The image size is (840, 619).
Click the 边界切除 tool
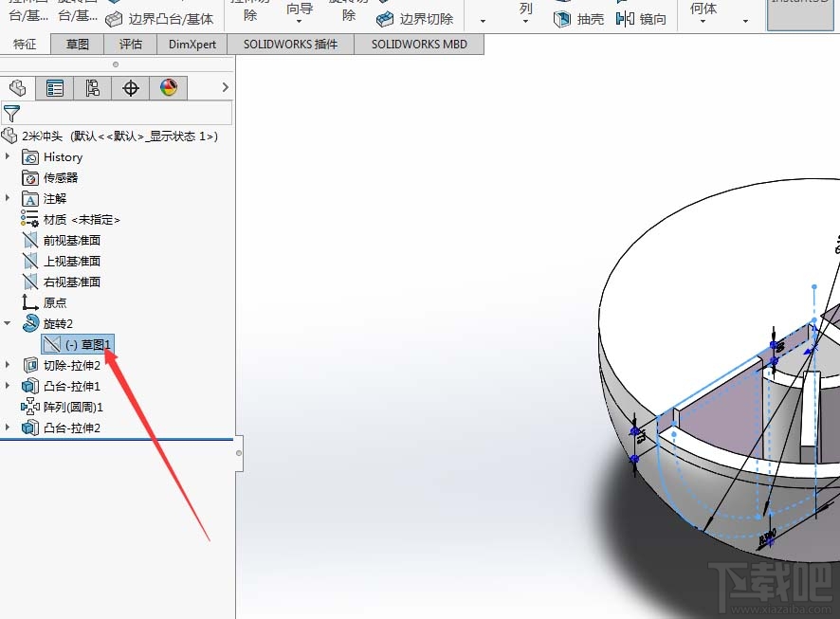coord(417,18)
